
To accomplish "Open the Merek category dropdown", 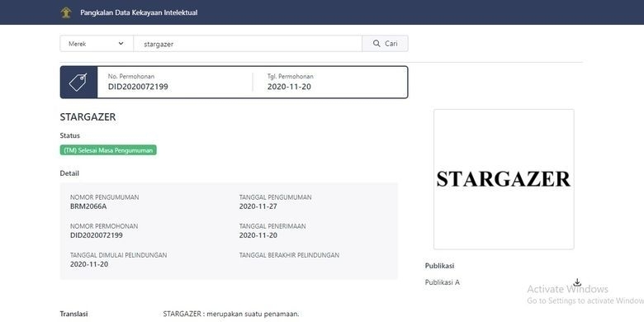I will click(x=97, y=44).
